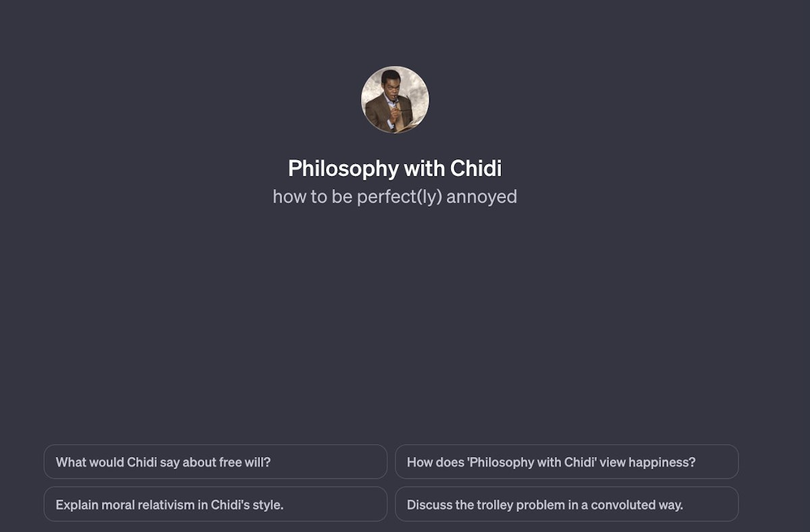Start the 'Discuss the trolley problem' conversation starter
Viewport: 810px width, 532px height.
566,504
